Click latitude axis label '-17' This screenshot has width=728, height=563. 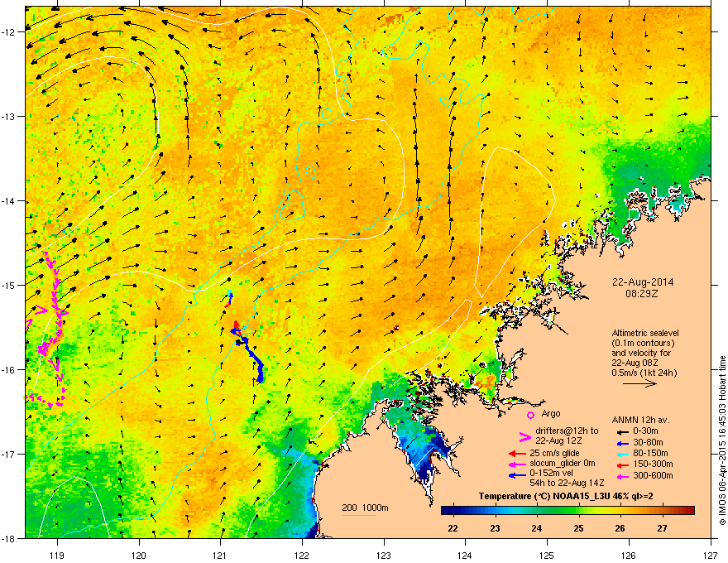pyautogui.click(x=10, y=454)
